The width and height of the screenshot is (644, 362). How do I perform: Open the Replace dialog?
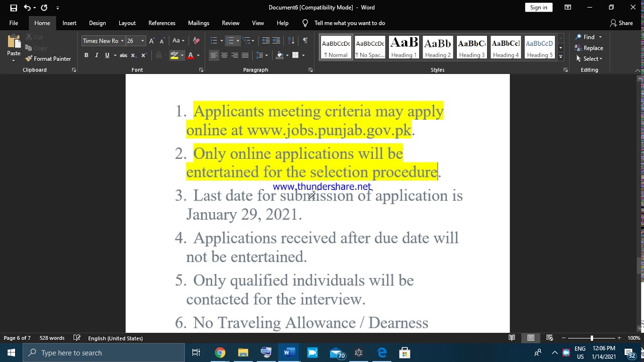click(589, 48)
